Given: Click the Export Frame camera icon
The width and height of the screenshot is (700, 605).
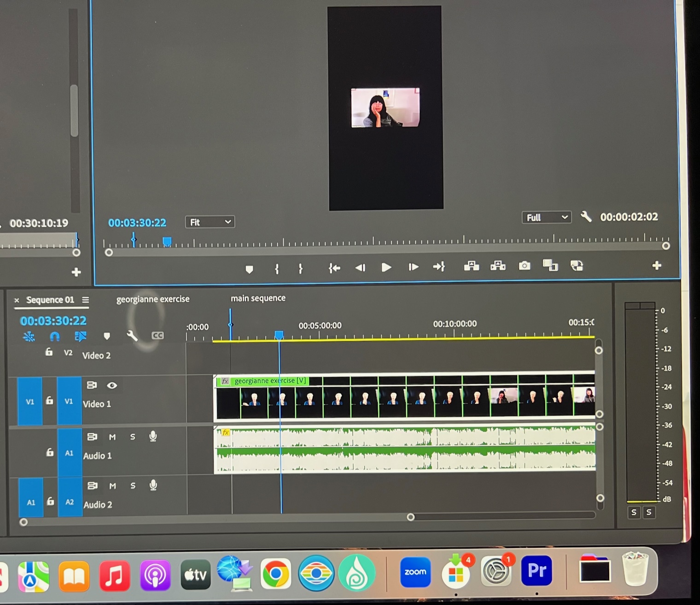Looking at the screenshot, I should 525,266.
